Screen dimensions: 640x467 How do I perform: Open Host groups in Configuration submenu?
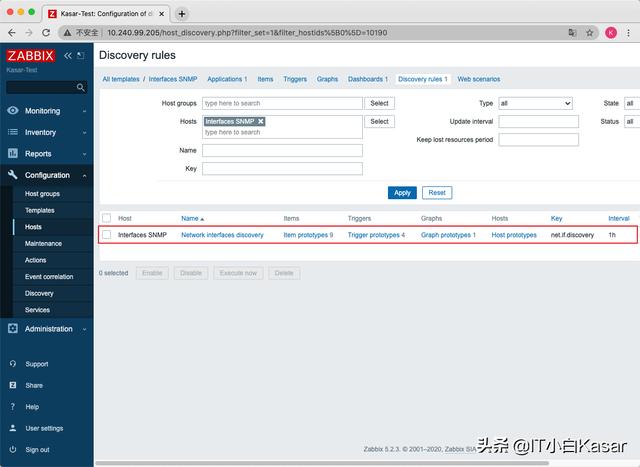tap(42, 193)
